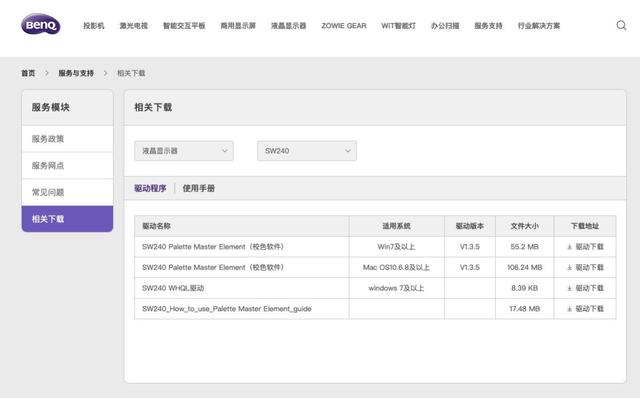Image resolution: width=640 pixels, height=398 pixels.
Task: Open the search magnifier icon
Action: point(621,25)
